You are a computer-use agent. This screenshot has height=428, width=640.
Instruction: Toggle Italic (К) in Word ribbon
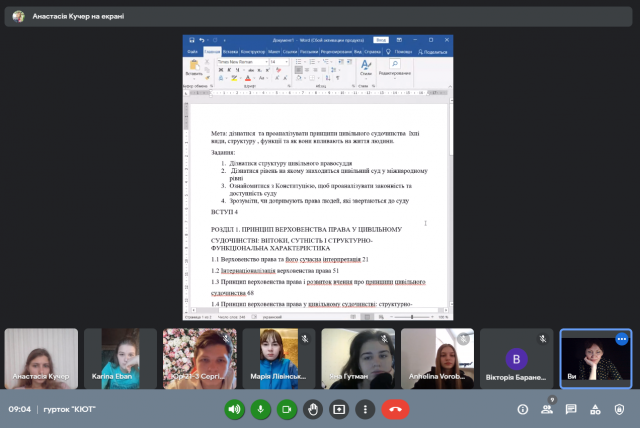pyautogui.click(x=229, y=70)
